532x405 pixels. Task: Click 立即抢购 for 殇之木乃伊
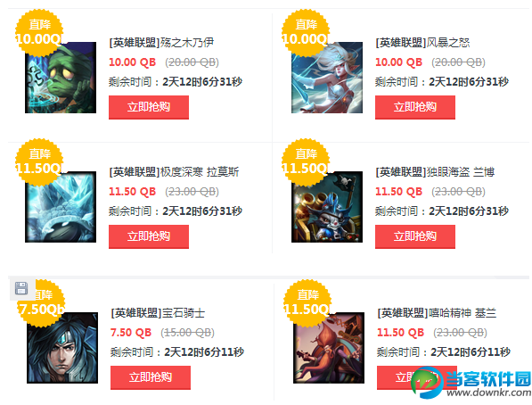(x=149, y=107)
